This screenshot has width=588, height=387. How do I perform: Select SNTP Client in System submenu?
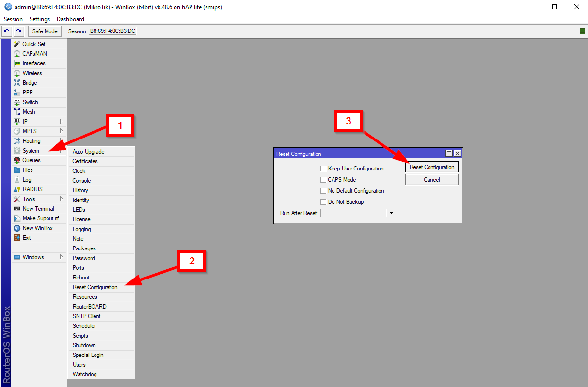pyautogui.click(x=101, y=316)
